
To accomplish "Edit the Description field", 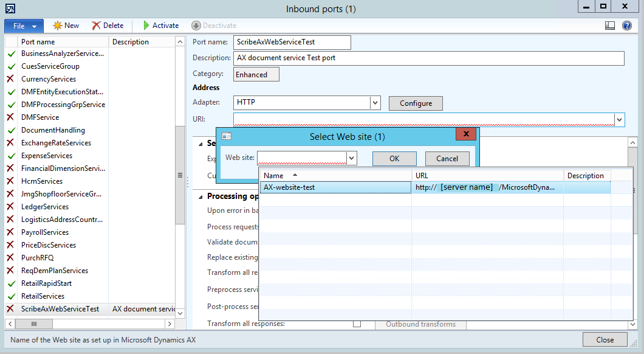I will click(x=429, y=58).
